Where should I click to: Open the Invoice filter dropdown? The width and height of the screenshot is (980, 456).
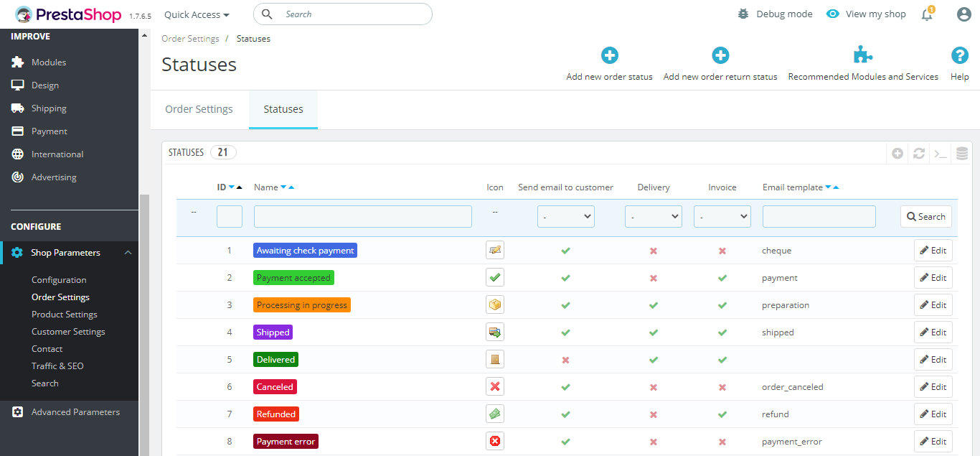[x=722, y=216]
